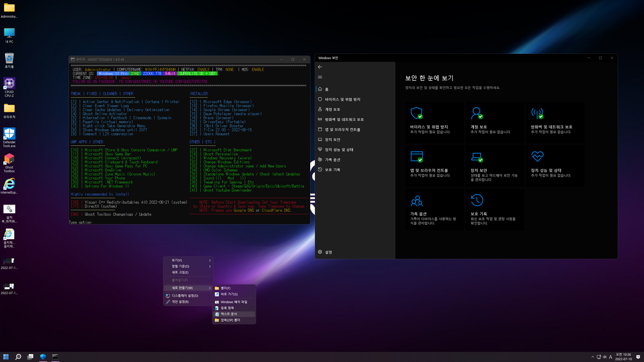Open Family options tile (가족 옵션)

tap(434, 209)
